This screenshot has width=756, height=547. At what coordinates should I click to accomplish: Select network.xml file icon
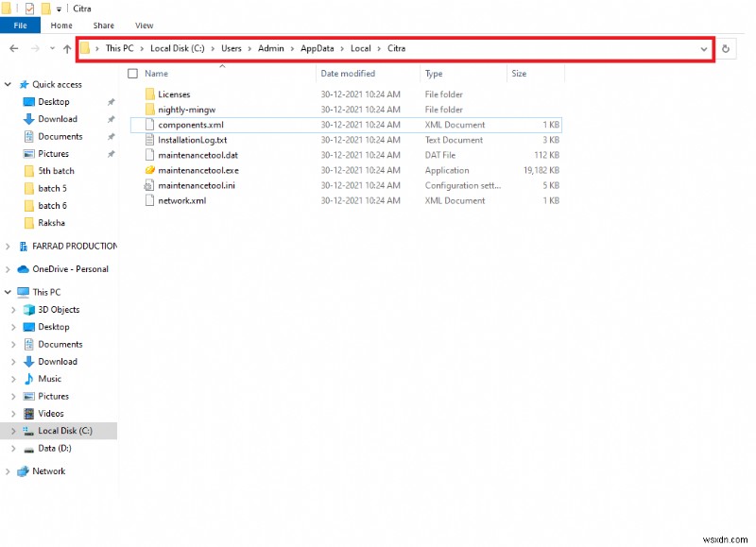[150, 200]
